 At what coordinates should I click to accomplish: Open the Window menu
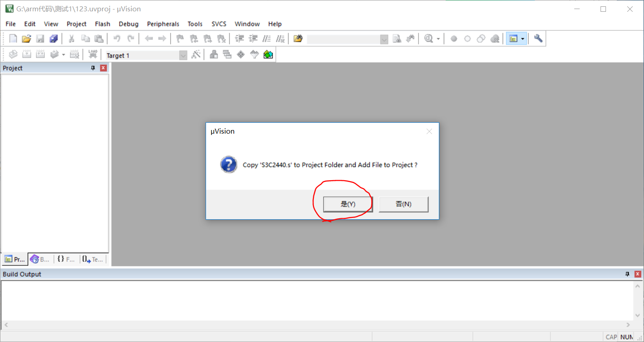[x=247, y=24]
